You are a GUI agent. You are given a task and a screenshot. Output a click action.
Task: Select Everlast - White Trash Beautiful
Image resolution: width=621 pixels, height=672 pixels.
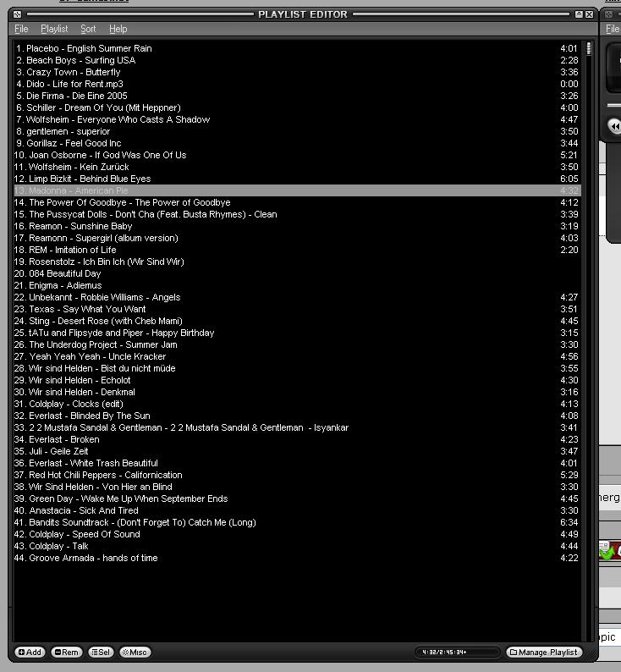coord(297,463)
